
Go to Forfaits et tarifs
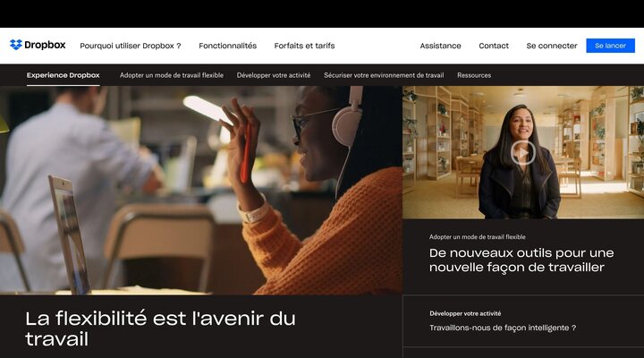(x=304, y=46)
